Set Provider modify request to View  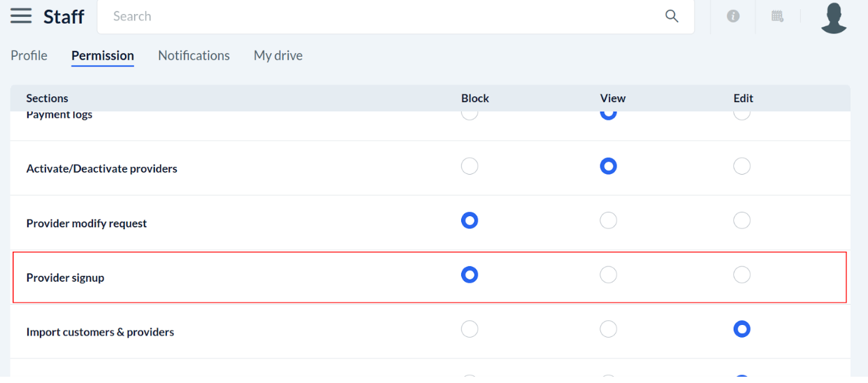tap(609, 221)
